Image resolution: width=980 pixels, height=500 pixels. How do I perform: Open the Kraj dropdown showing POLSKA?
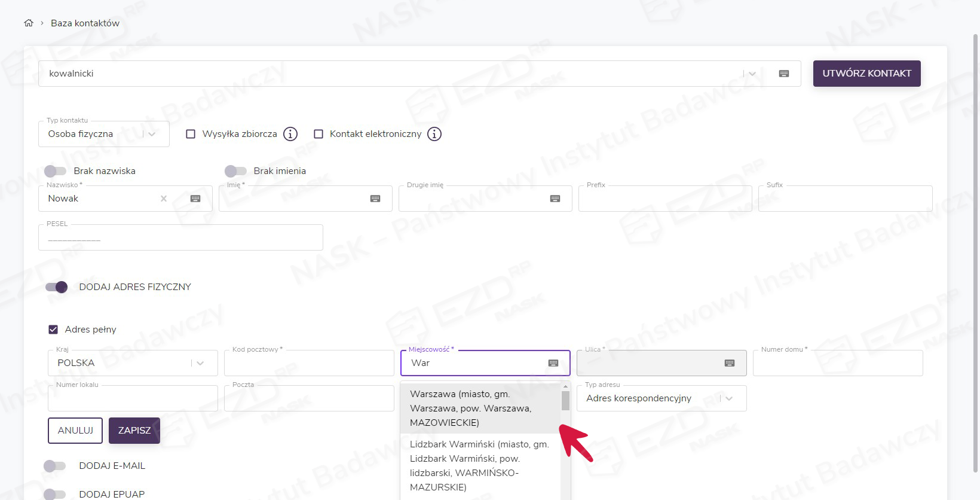200,363
